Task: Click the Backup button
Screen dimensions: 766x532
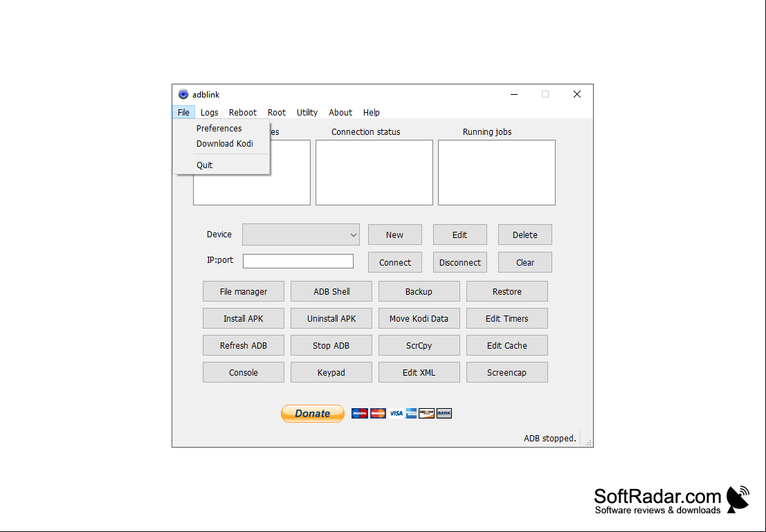Action: tap(419, 291)
